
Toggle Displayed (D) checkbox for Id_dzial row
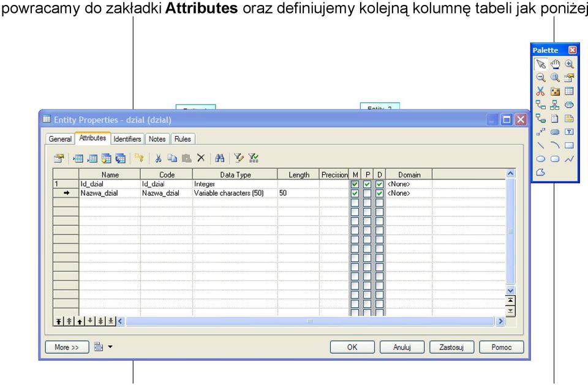click(380, 184)
